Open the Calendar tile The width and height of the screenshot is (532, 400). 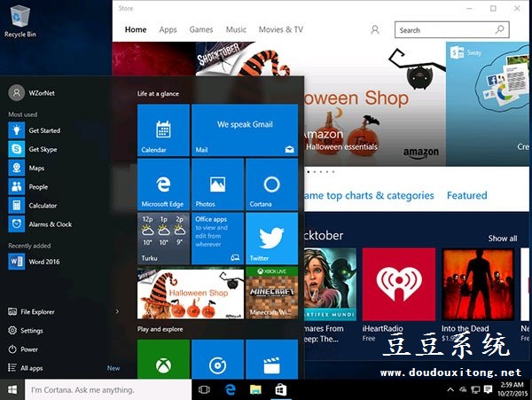coord(163,130)
